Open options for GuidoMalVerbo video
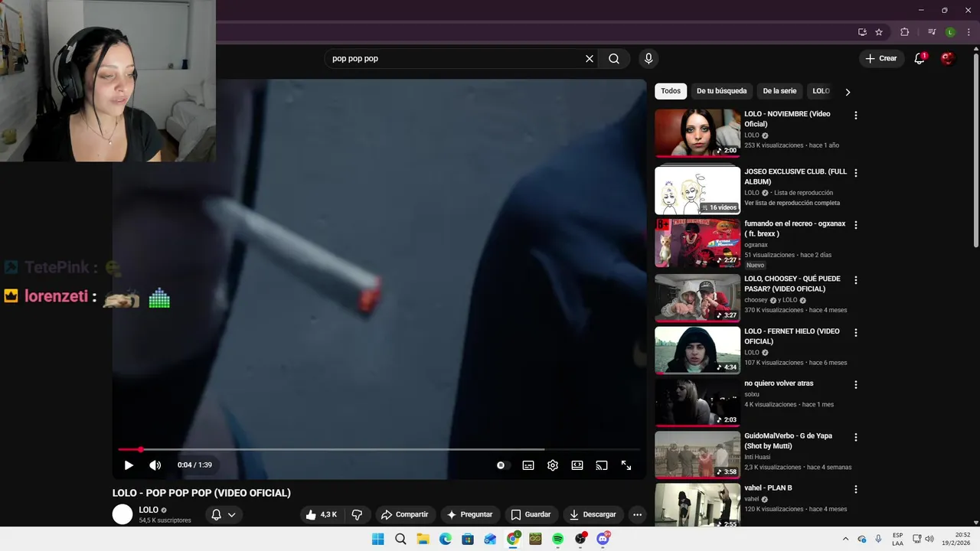The height and width of the screenshot is (551, 980). [856, 437]
